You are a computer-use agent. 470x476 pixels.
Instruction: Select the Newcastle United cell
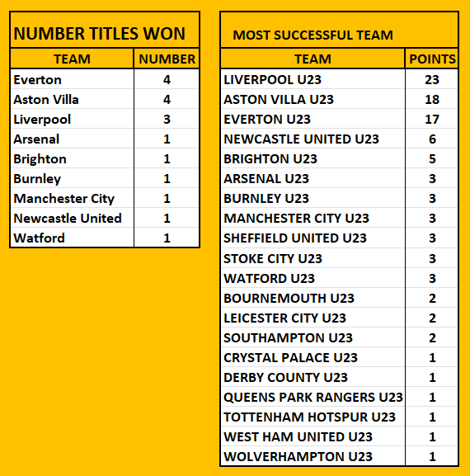click(x=73, y=218)
